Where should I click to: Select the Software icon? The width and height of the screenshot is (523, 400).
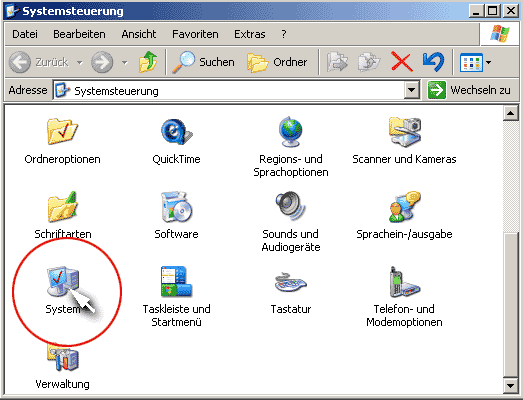(x=176, y=207)
